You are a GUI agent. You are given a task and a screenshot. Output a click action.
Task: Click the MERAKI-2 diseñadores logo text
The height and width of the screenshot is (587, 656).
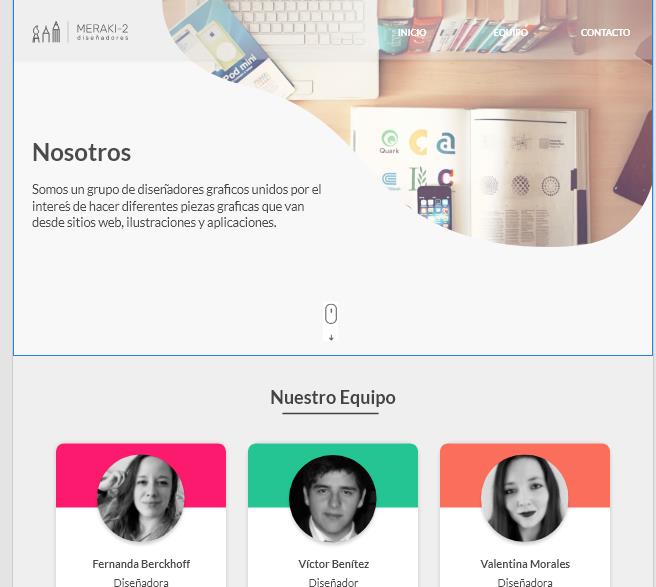click(102, 32)
